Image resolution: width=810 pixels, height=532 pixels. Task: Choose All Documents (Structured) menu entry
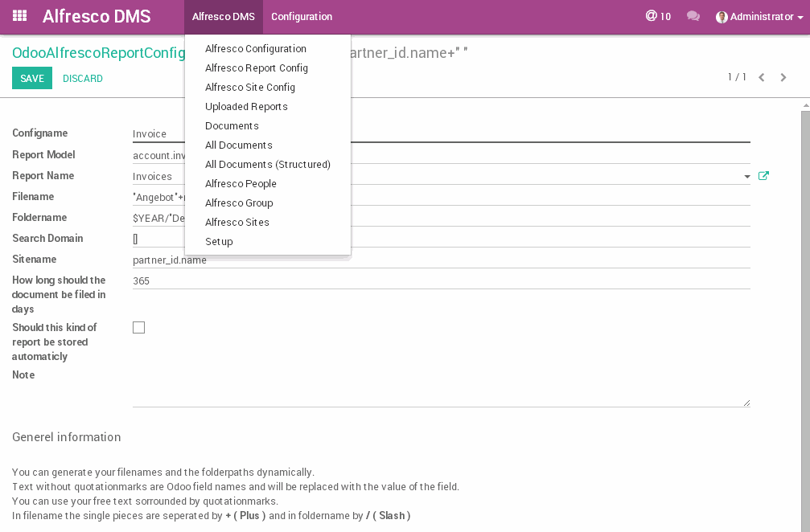268,164
